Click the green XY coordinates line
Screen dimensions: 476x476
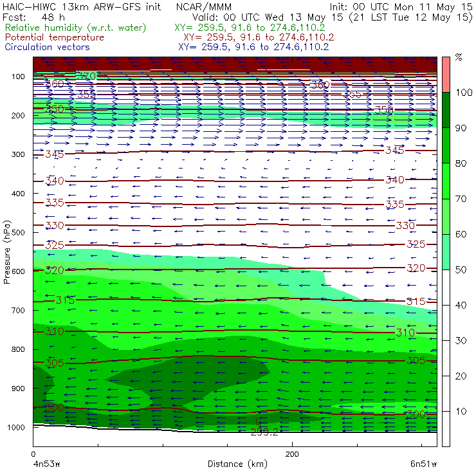click(250, 28)
